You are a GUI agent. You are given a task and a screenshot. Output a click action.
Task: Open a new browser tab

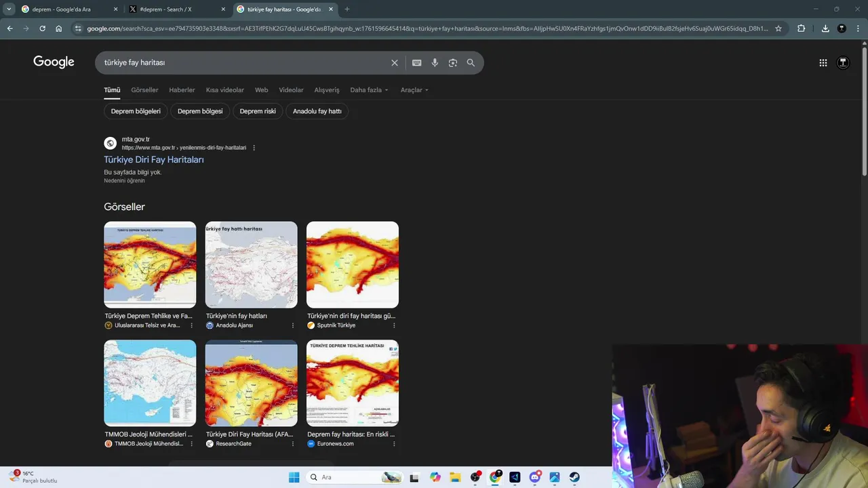point(347,9)
